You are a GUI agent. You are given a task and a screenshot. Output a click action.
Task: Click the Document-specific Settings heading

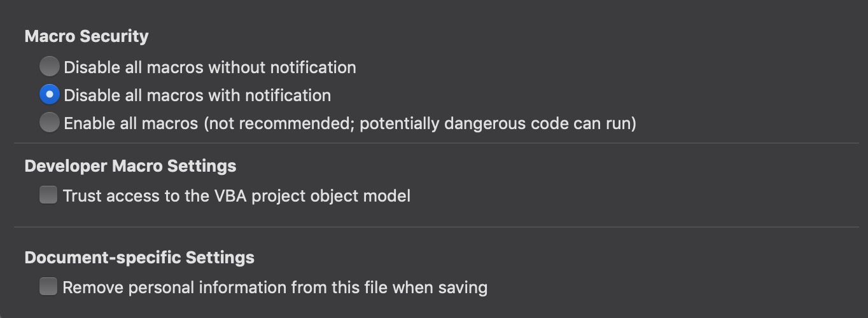[x=139, y=258]
